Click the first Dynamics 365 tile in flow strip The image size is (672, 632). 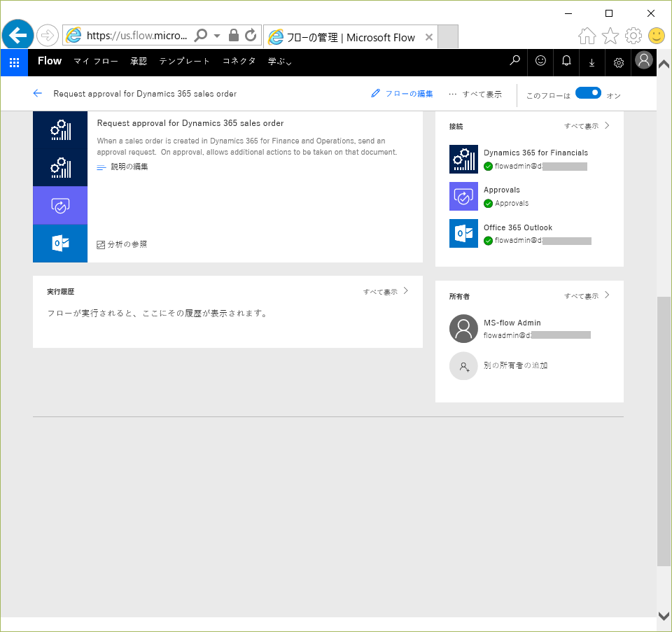(x=60, y=129)
